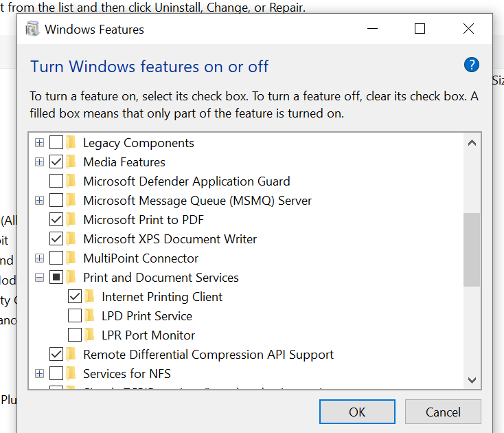Disable the Microsoft Print to PDF checkbox
The height and width of the screenshot is (433, 504).
pyautogui.click(x=56, y=220)
